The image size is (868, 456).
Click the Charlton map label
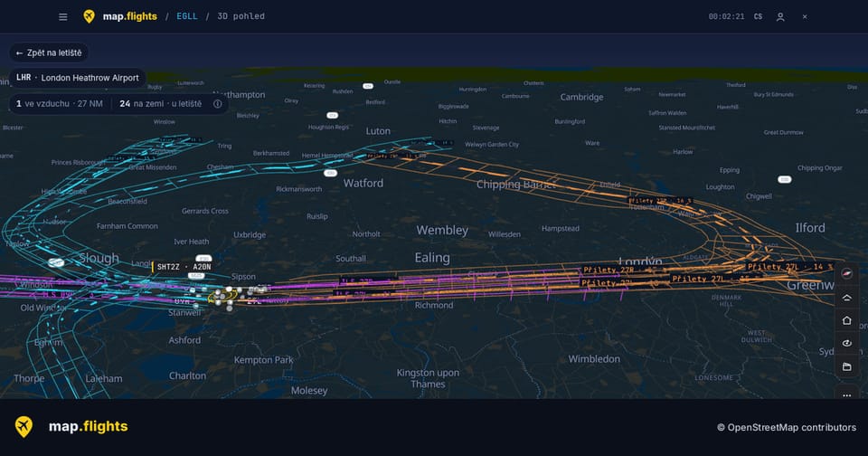click(187, 375)
